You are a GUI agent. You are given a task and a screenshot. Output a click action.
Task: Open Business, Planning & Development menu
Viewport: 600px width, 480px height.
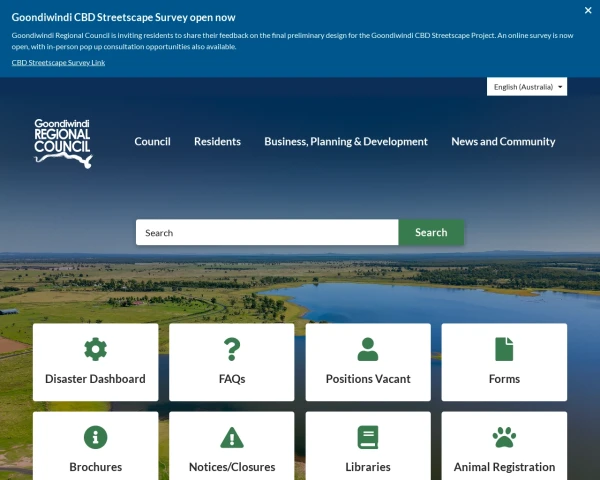346,142
